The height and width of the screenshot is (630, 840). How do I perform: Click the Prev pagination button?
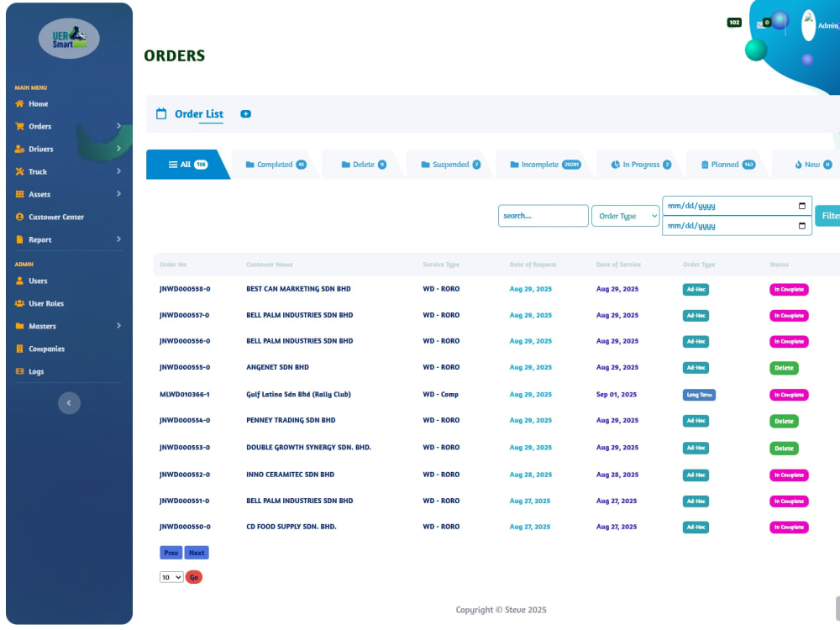pos(171,553)
